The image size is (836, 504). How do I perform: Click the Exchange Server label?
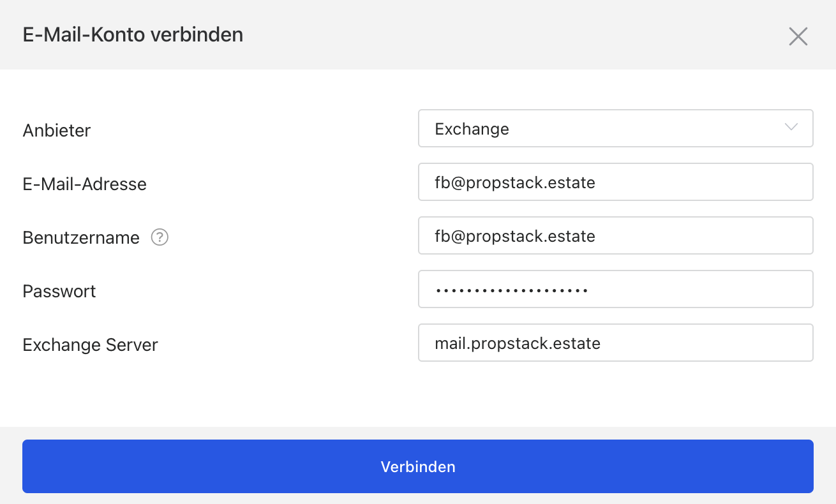click(x=90, y=345)
